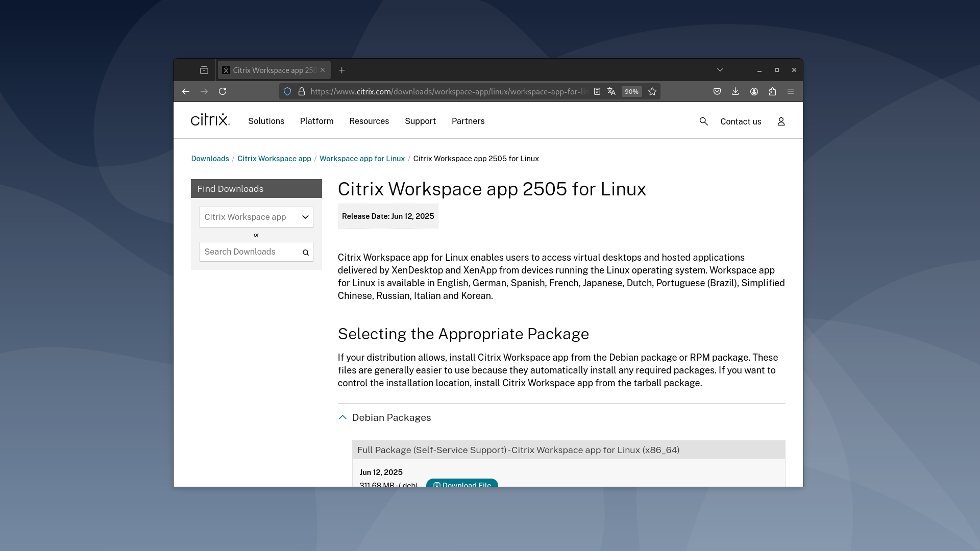Viewport: 980px width, 551px height.
Task: Open Citrix Workspace app breadcrumb link
Action: click(x=274, y=159)
